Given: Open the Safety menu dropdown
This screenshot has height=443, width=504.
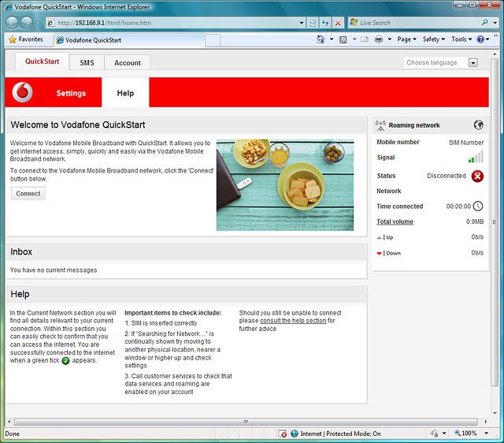Looking at the screenshot, I should pyautogui.click(x=434, y=39).
